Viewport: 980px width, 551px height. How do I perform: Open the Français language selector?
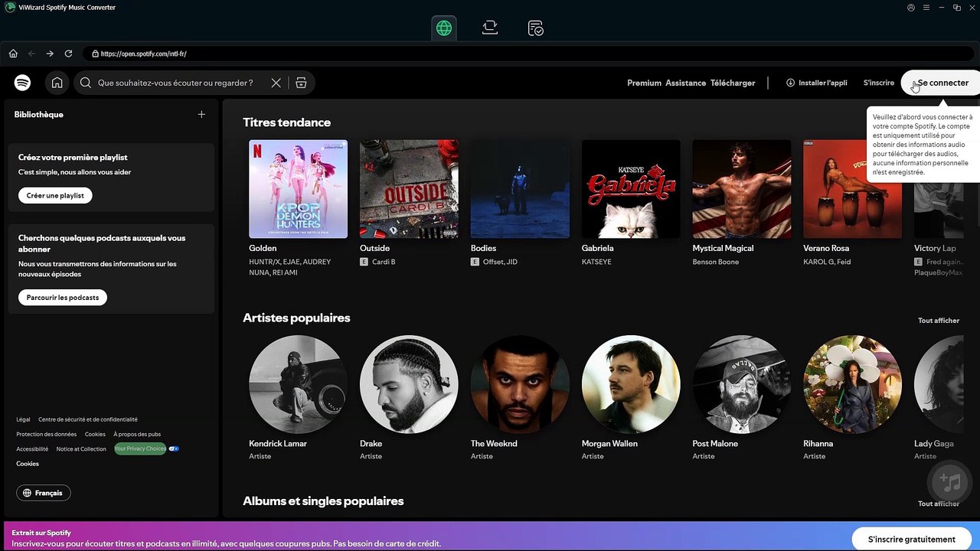pos(44,493)
